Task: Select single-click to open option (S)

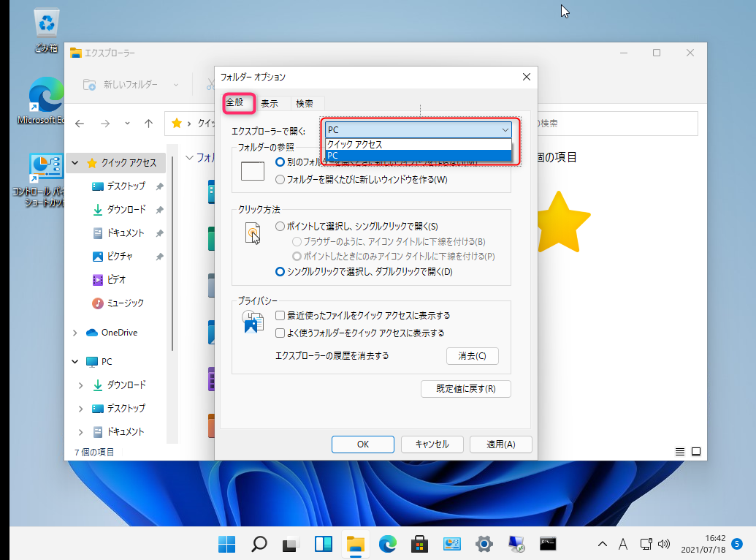Action: (x=356, y=226)
